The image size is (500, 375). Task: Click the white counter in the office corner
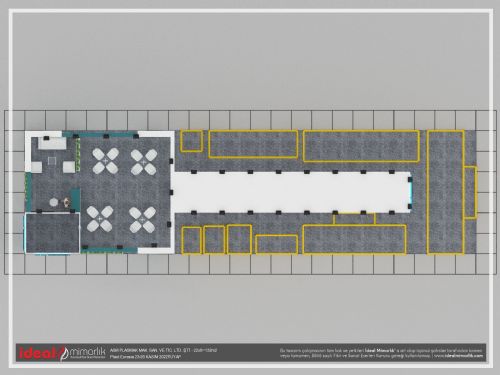[52, 143]
